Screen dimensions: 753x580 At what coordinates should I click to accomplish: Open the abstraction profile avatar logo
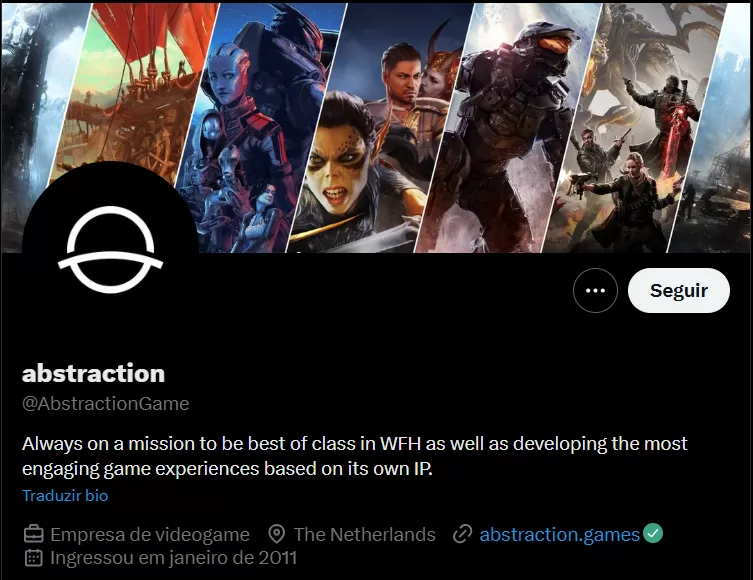110,250
